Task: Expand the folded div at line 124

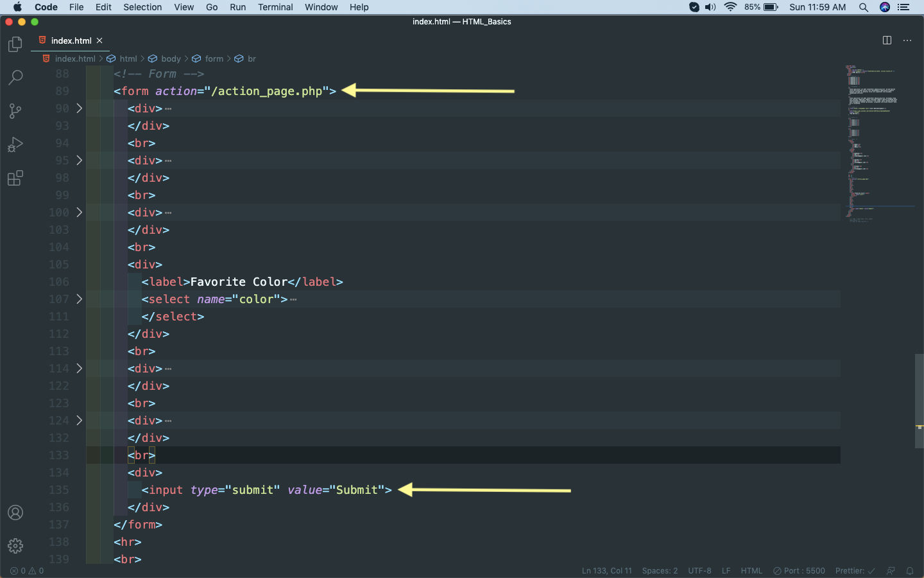Action: click(x=80, y=420)
